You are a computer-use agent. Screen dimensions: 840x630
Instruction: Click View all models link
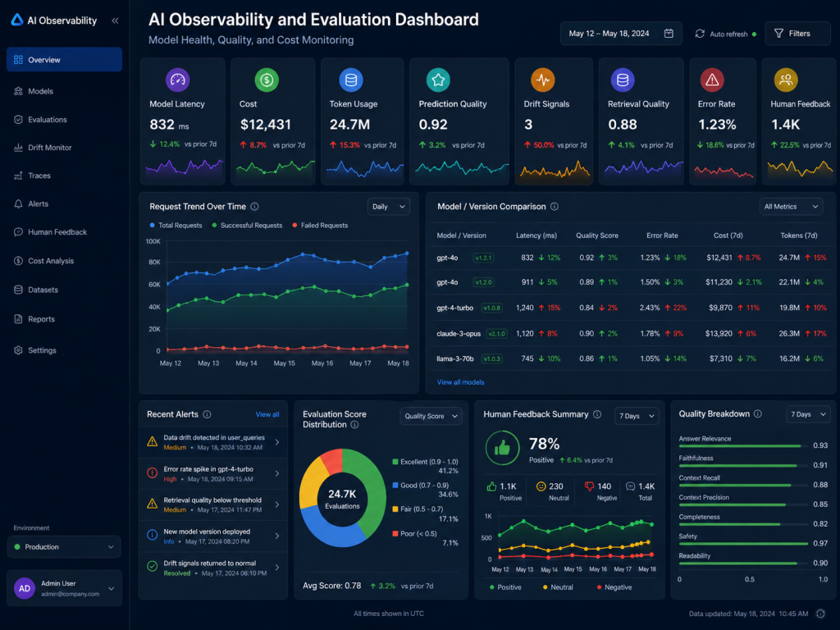(x=460, y=382)
